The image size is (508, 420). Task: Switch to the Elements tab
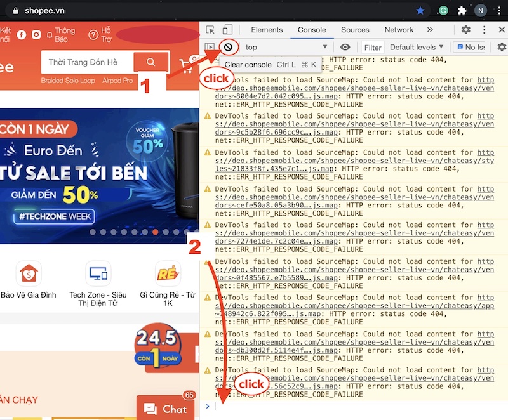267,30
